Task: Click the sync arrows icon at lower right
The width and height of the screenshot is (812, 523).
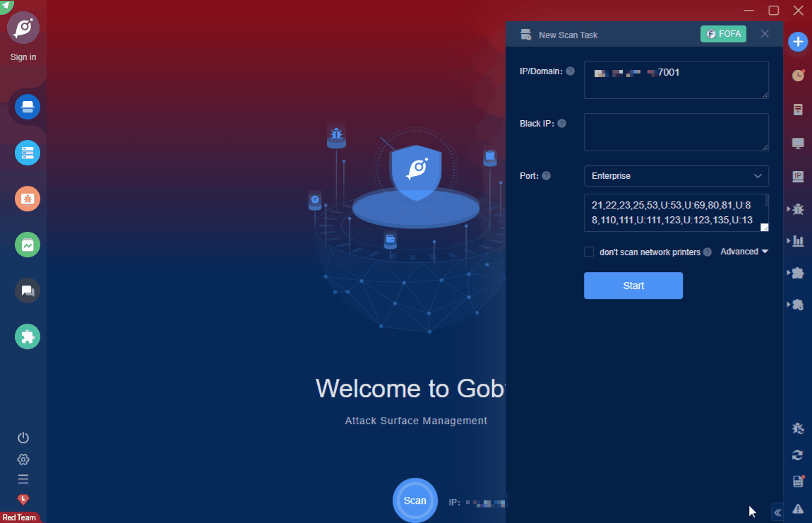Action: [x=798, y=455]
